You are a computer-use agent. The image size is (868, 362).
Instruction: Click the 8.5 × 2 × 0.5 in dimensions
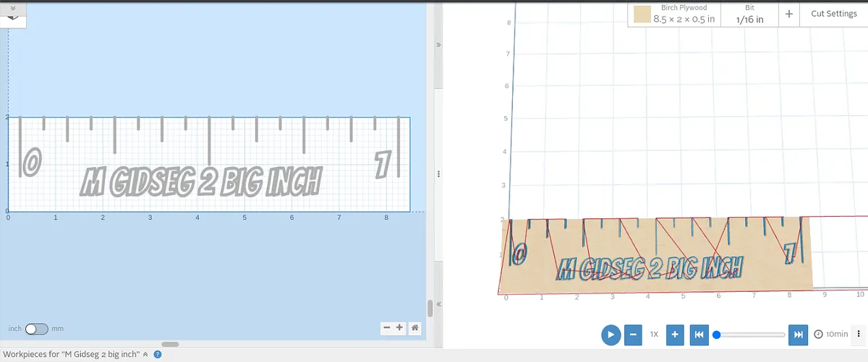pos(684,20)
